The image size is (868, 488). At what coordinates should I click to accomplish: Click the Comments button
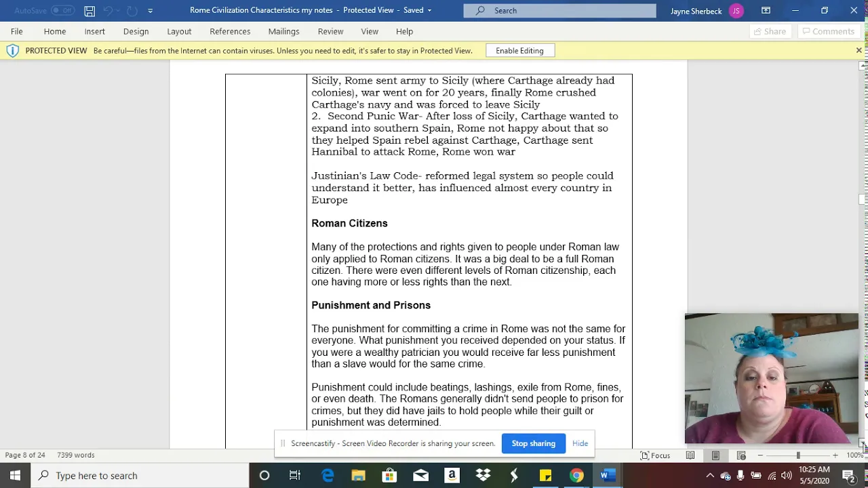click(828, 31)
